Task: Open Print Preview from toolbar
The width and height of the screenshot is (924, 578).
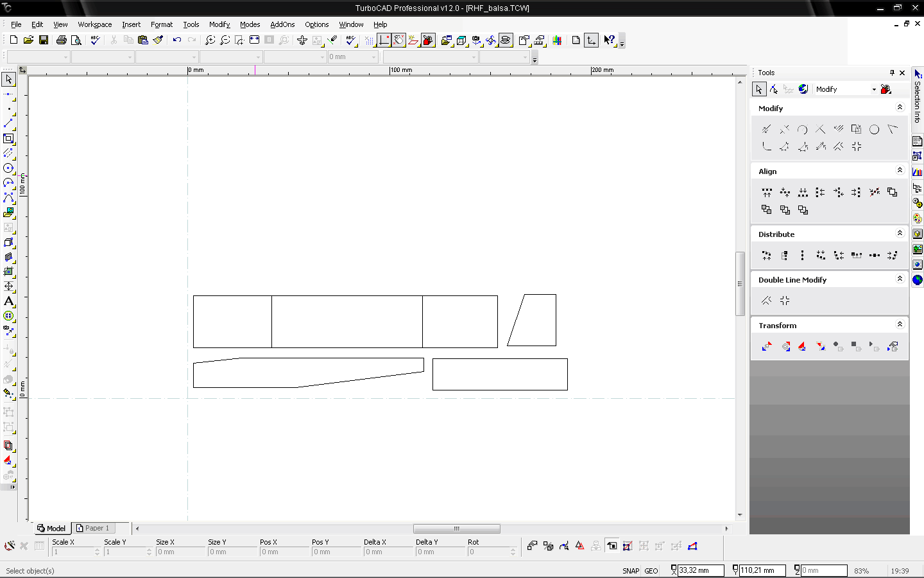Action: 76,40
